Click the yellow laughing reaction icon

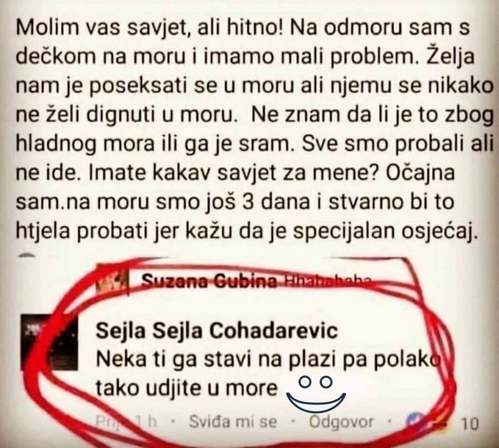pyautogui.click(x=438, y=423)
